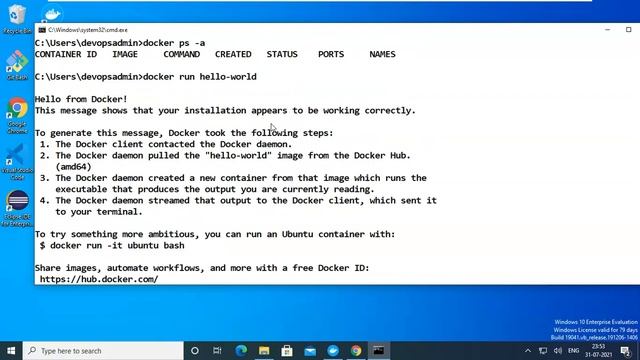
Task: Select the Command Prompt taskbar button
Action: [379, 351]
